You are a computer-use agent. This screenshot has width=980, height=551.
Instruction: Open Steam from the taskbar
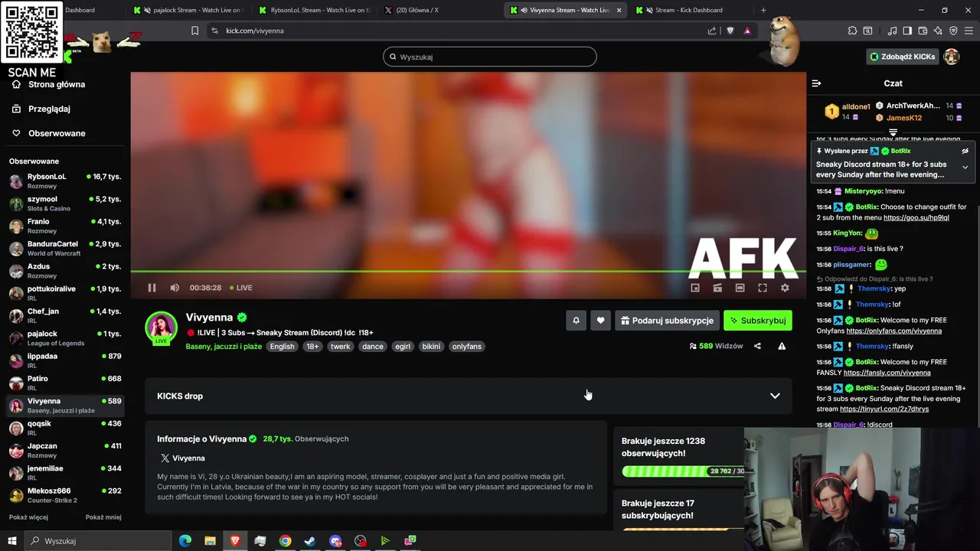310,541
